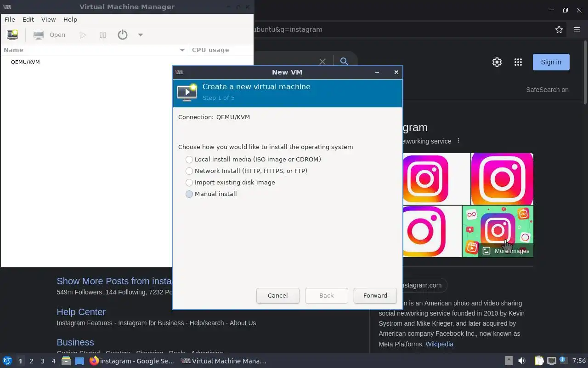This screenshot has height=368, width=588.
Task: Switch to the Firefox instagram taskbar entry
Action: coord(132,361)
